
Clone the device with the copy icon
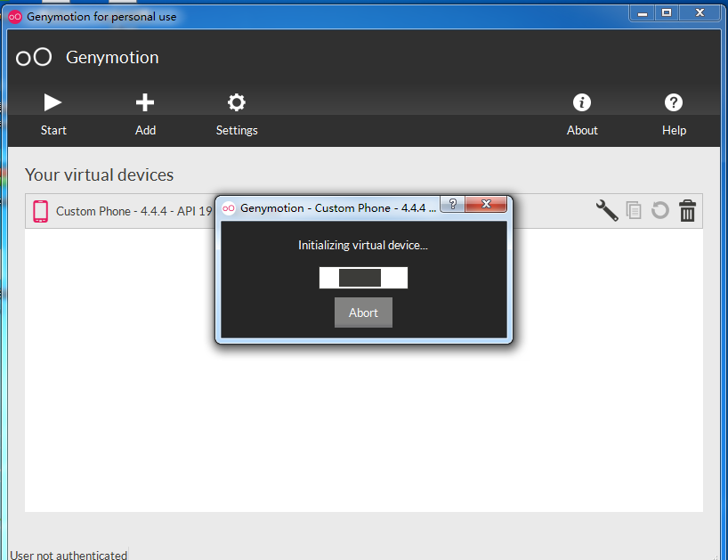634,210
